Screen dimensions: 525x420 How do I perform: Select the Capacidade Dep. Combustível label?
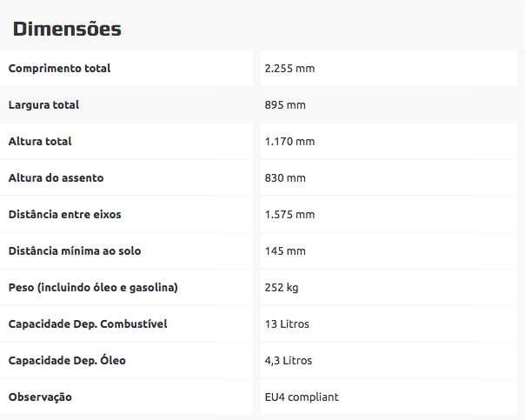[x=88, y=324]
